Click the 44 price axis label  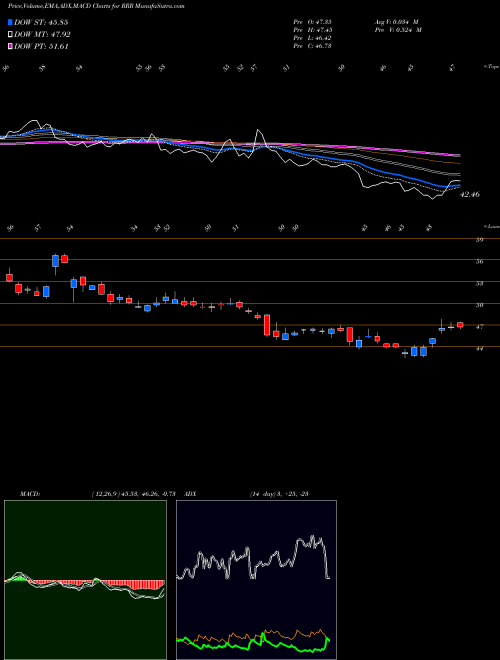479,349
